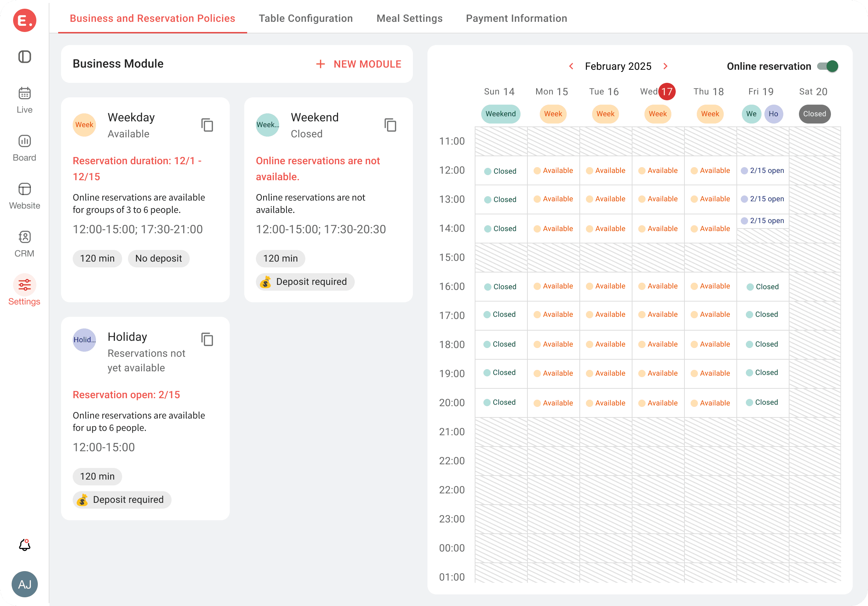Open the Board analytics section
This screenshot has width=868, height=606.
(x=25, y=148)
